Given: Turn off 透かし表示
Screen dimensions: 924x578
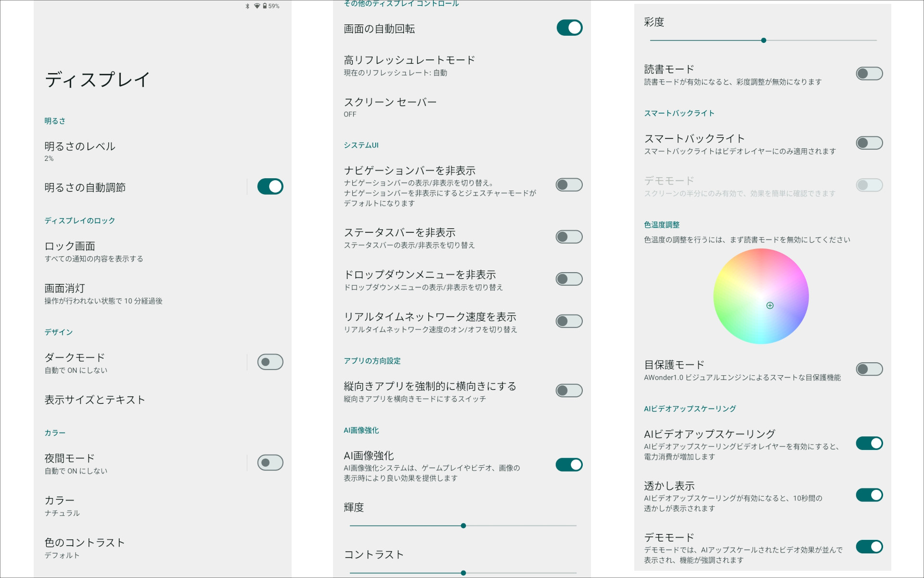Looking at the screenshot, I should point(869,495).
